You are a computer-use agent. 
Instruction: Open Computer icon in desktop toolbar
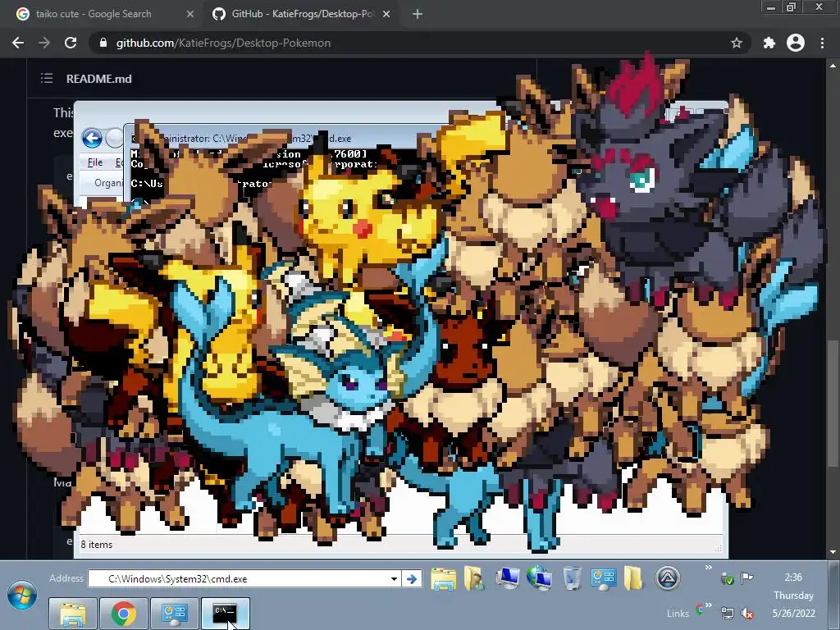pyautogui.click(x=507, y=578)
